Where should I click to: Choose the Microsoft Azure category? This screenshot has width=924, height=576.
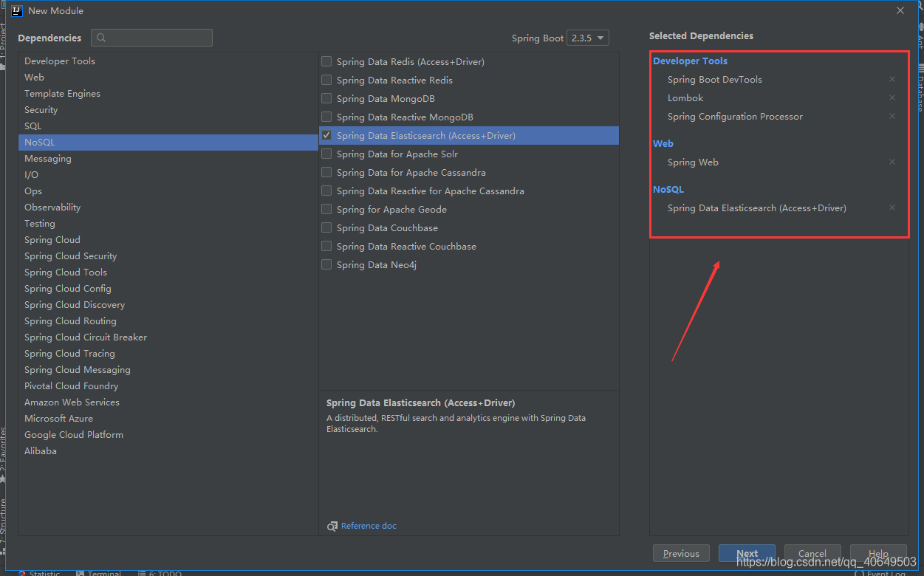[x=168, y=418]
